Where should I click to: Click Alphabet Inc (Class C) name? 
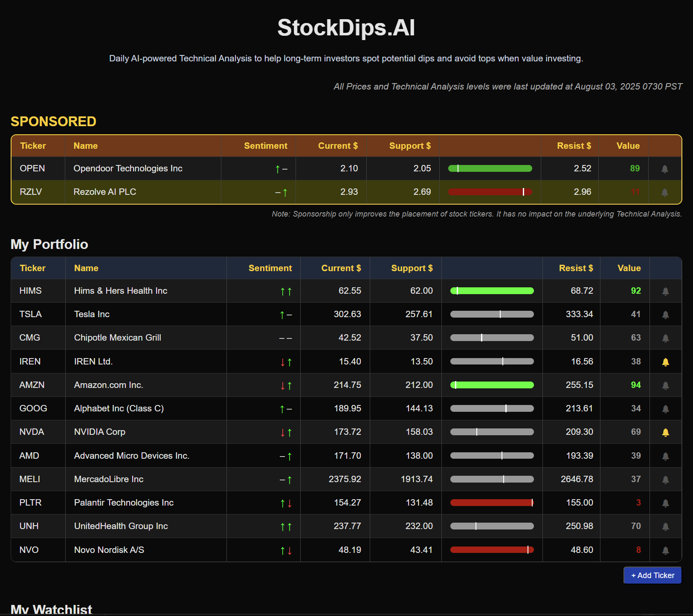click(x=119, y=408)
